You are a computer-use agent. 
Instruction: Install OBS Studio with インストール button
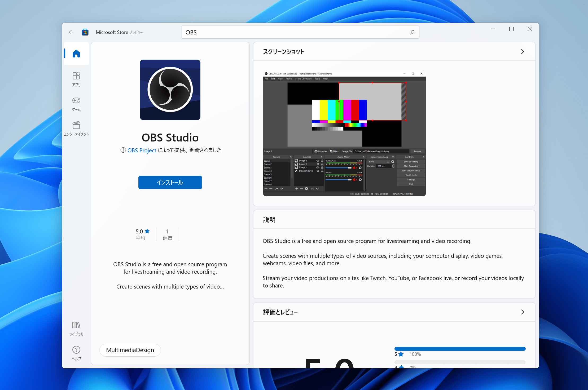[170, 182]
